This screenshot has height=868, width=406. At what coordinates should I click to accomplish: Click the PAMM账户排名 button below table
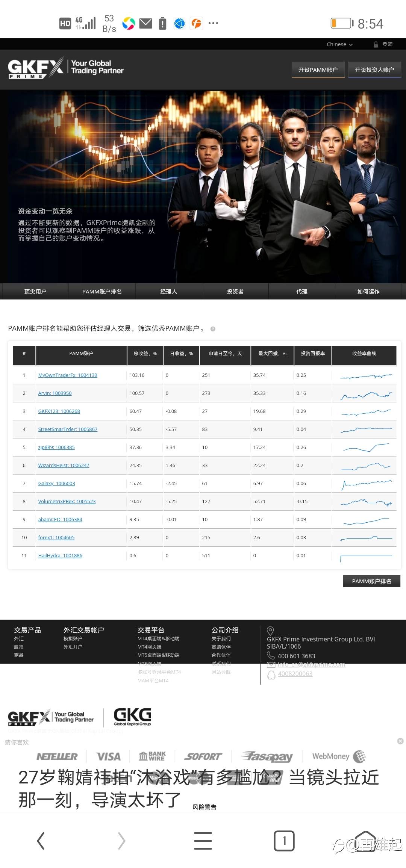(x=371, y=581)
